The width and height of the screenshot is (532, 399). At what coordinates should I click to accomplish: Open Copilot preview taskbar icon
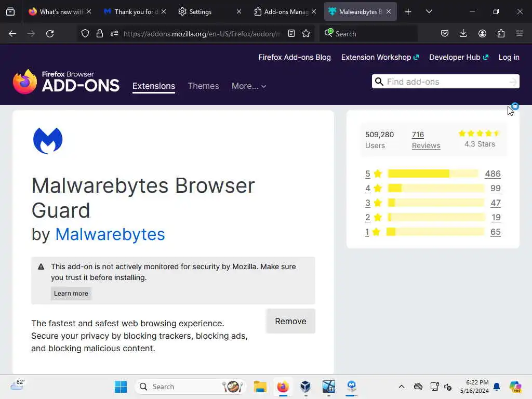tap(515, 387)
